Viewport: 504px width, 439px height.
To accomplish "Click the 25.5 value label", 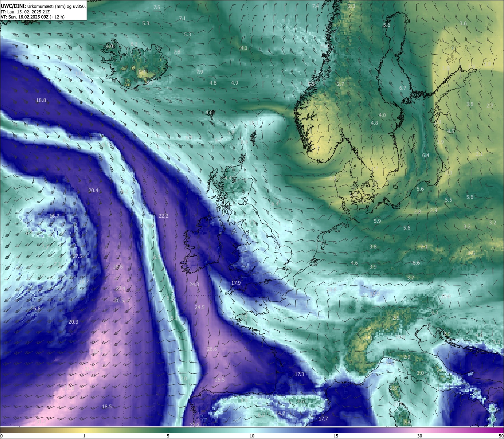I will coord(220,380).
